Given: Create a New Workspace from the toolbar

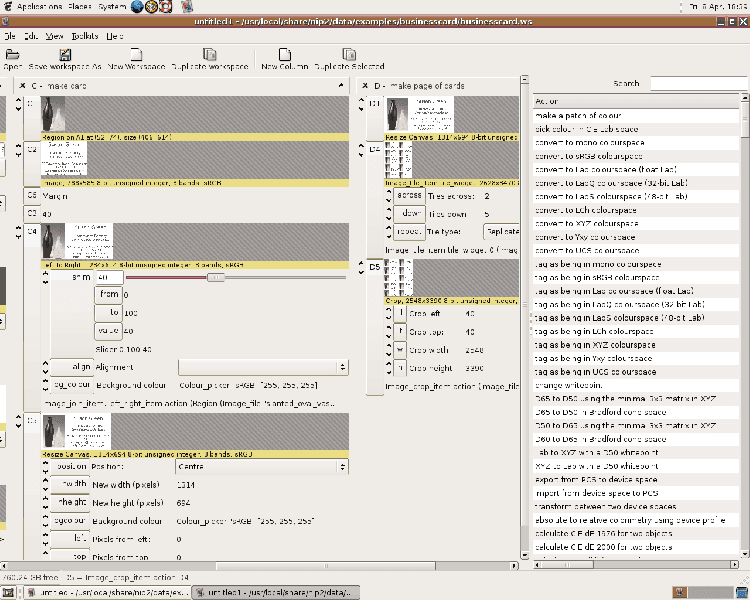Looking at the screenshot, I should (x=136, y=54).
